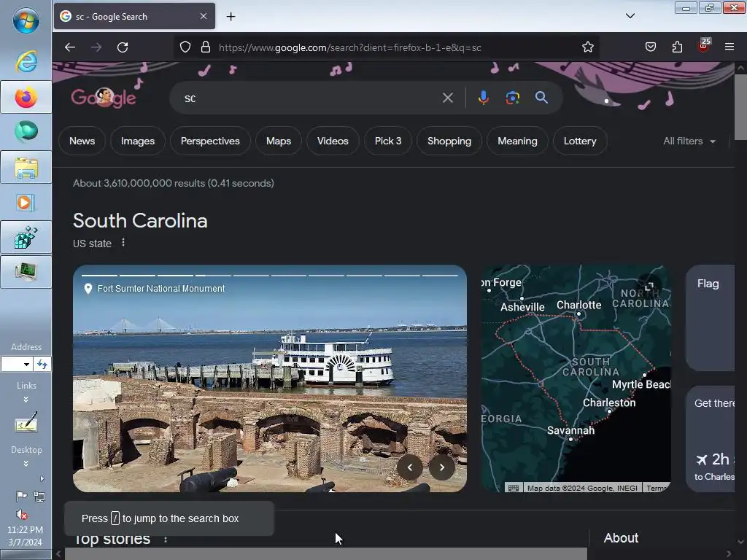Open a new tab with plus button
Viewport: 747px width, 560px height.
click(231, 17)
